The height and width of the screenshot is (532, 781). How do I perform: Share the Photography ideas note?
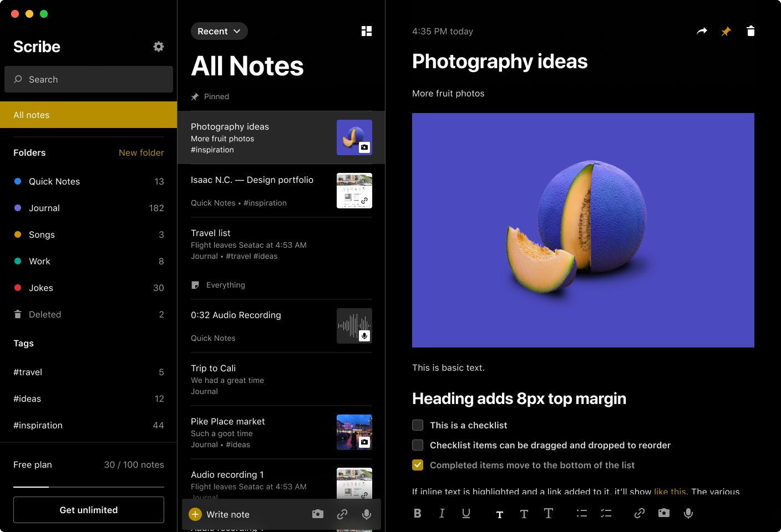(702, 31)
